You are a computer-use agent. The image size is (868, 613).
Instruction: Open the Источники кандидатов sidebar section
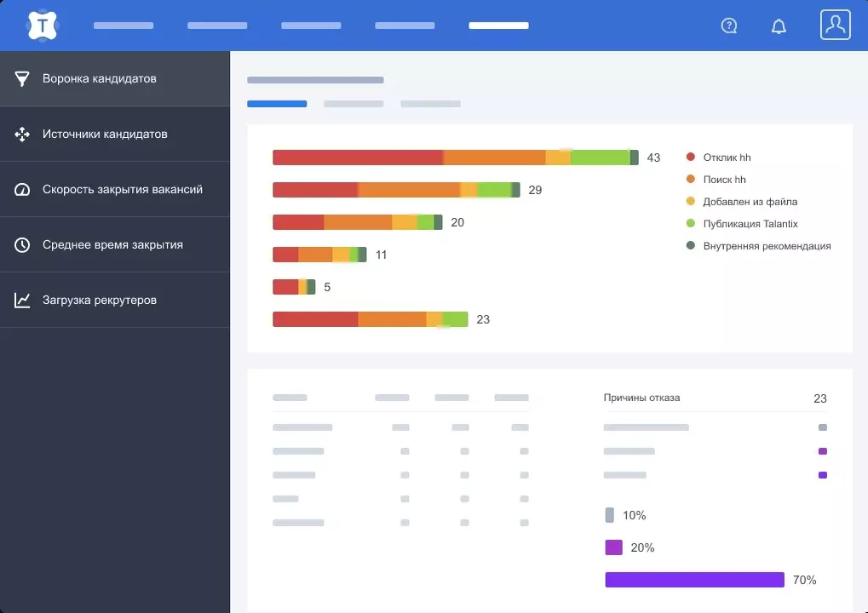(115, 134)
